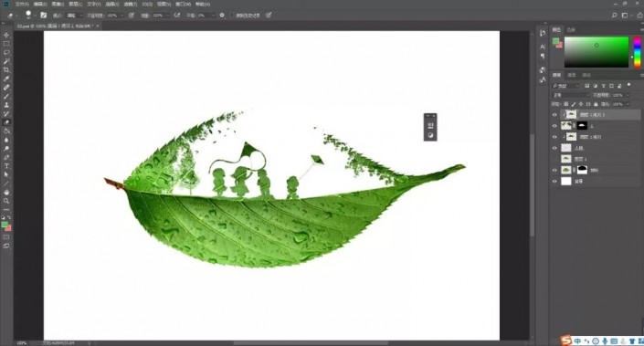Toggle visibility of transparent fourth layer
This screenshot has height=346, width=644.
coord(554,148)
